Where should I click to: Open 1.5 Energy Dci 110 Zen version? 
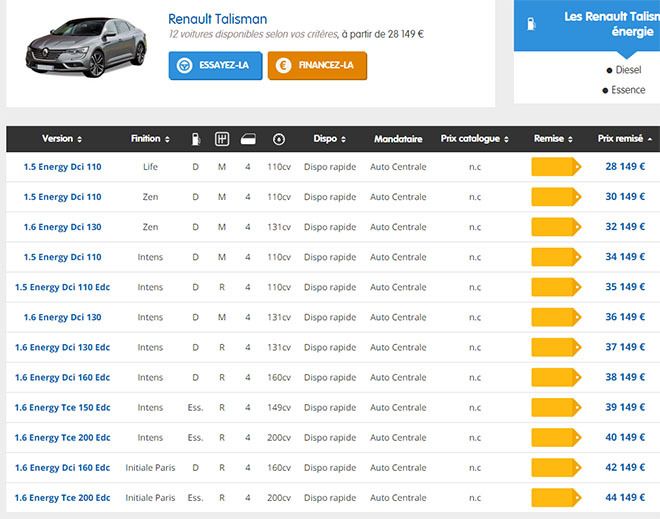click(62, 197)
